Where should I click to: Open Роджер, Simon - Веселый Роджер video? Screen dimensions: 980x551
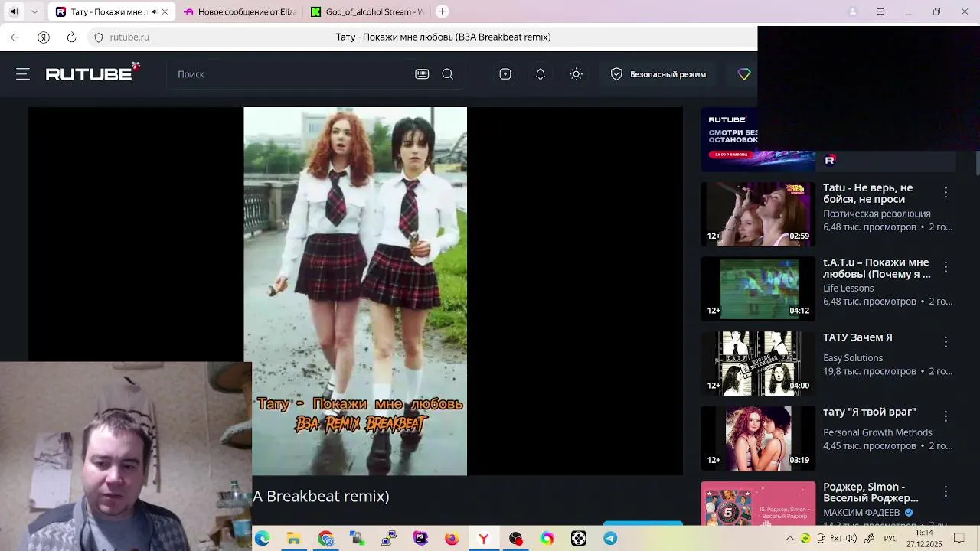(871, 492)
